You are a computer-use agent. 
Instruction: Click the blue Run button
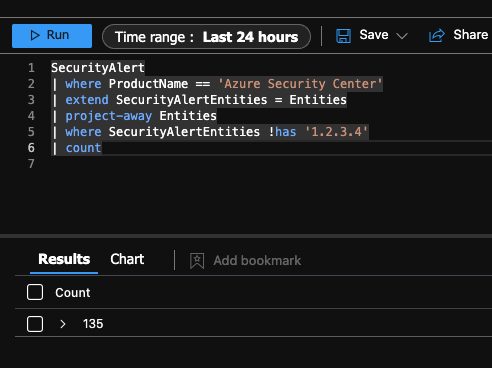(x=52, y=36)
